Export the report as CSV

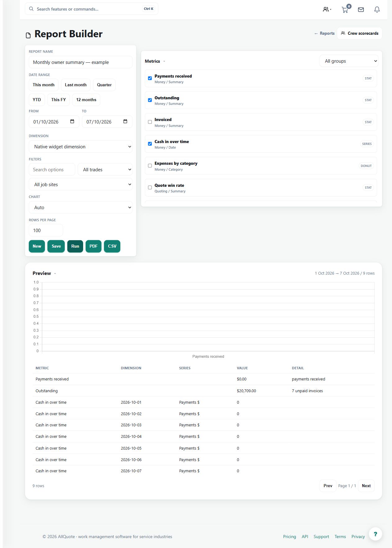pyautogui.click(x=112, y=246)
